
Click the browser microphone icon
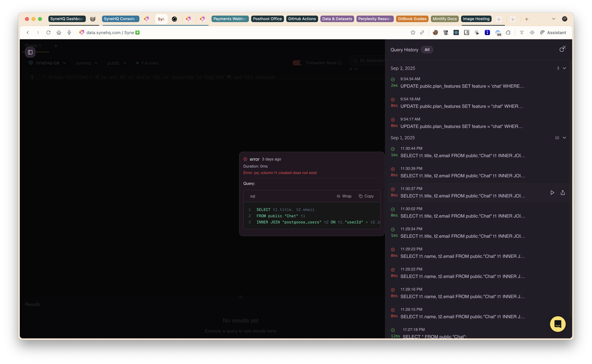[69, 32]
